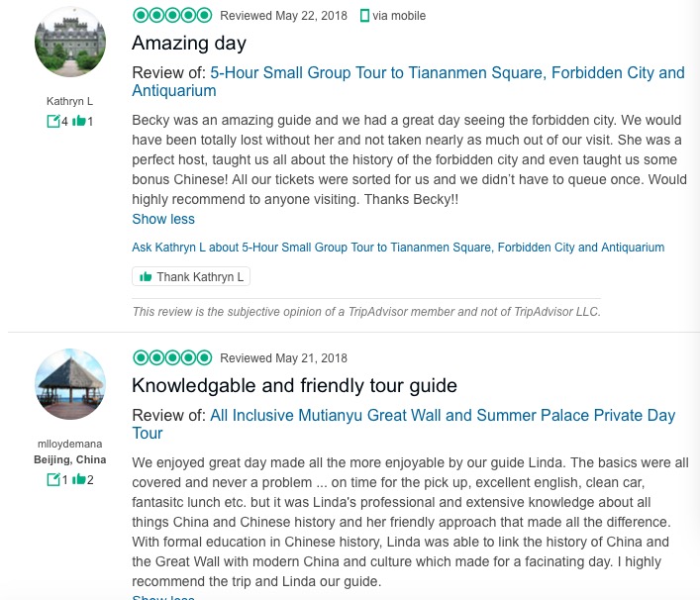Visit the mlloydemana username profile

pyautogui.click(x=69, y=445)
